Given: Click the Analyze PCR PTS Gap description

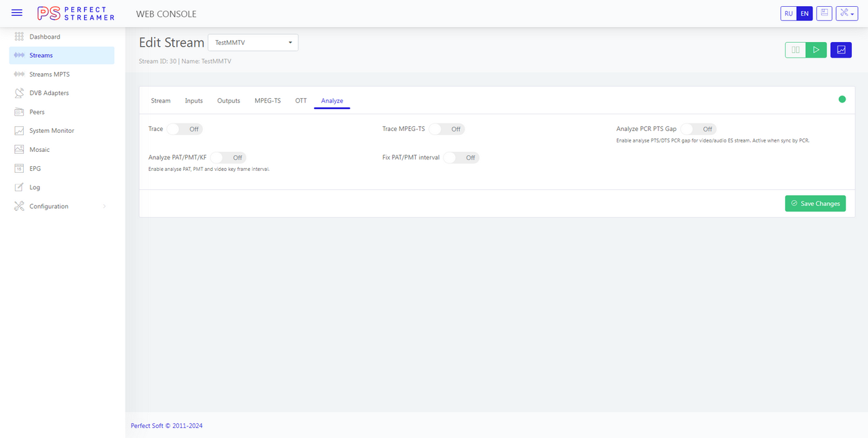Looking at the screenshot, I should click(x=713, y=140).
